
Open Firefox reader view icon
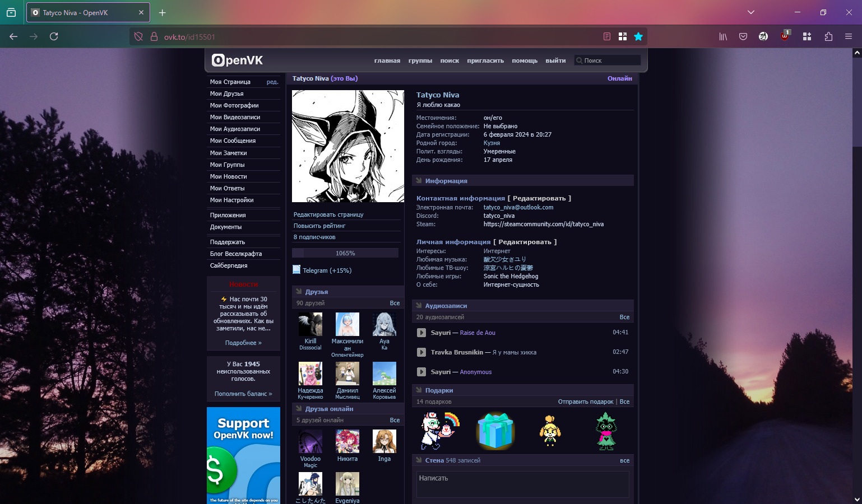pos(606,36)
